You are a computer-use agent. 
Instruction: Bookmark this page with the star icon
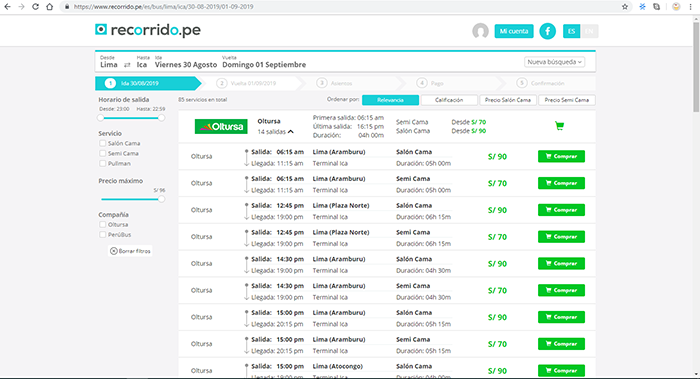pos(625,7)
